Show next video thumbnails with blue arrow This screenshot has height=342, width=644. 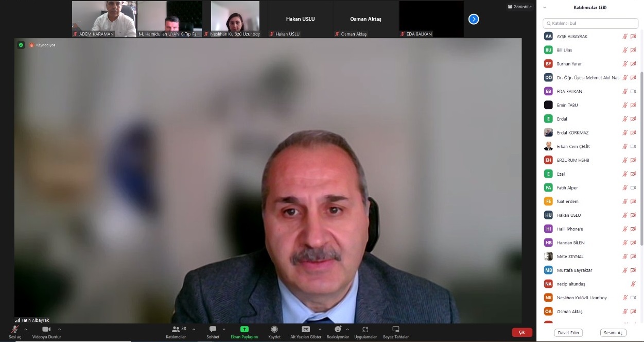point(474,19)
